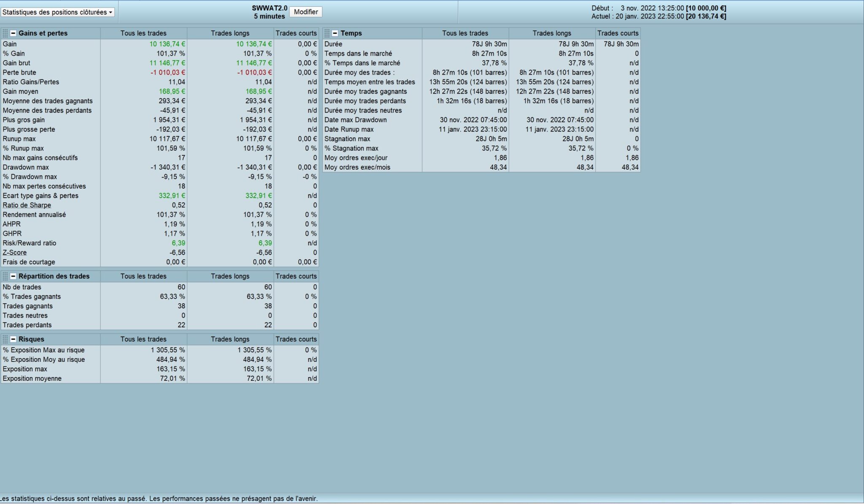This screenshot has height=504, width=864.
Task: Collapse the Répartition des trades section
Action: (x=13, y=276)
